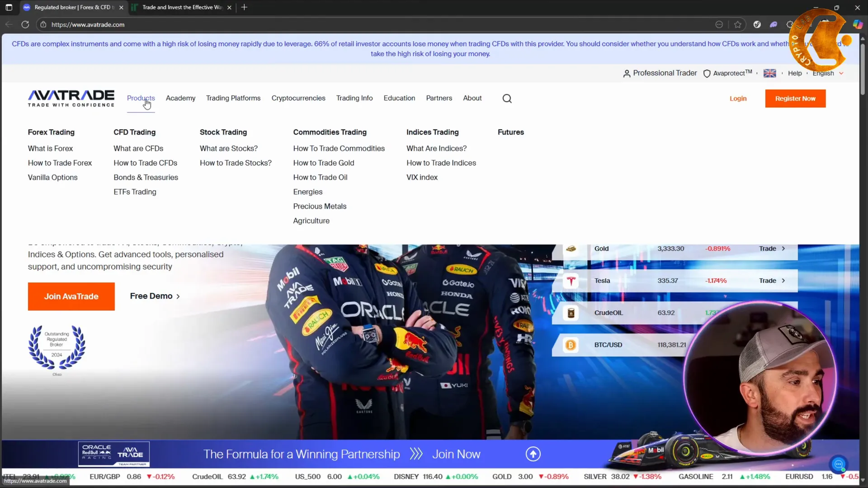Select Vanilla Options
868x488 pixels.
click(x=52, y=177)
